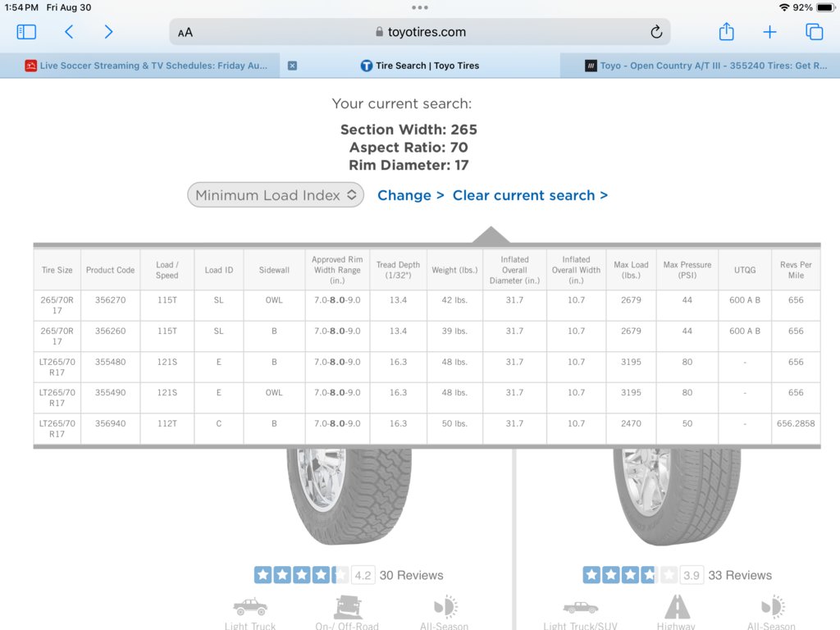Tap the toyotires.com address bar

coord(420,32)
